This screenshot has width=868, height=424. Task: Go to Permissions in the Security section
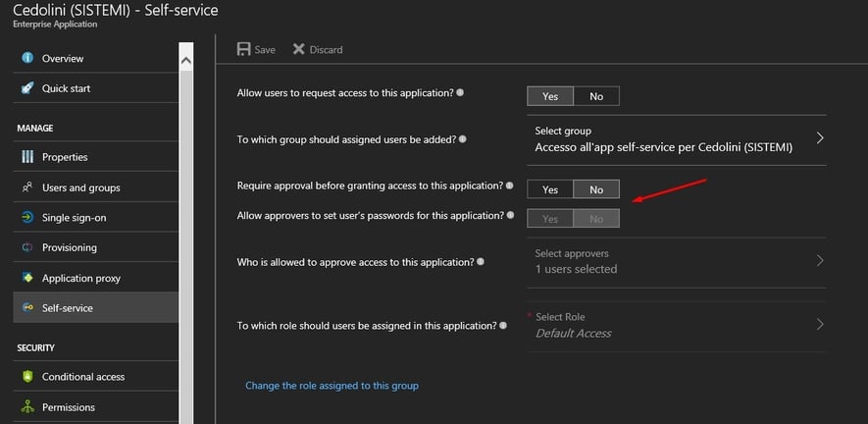tap(69, 407)
